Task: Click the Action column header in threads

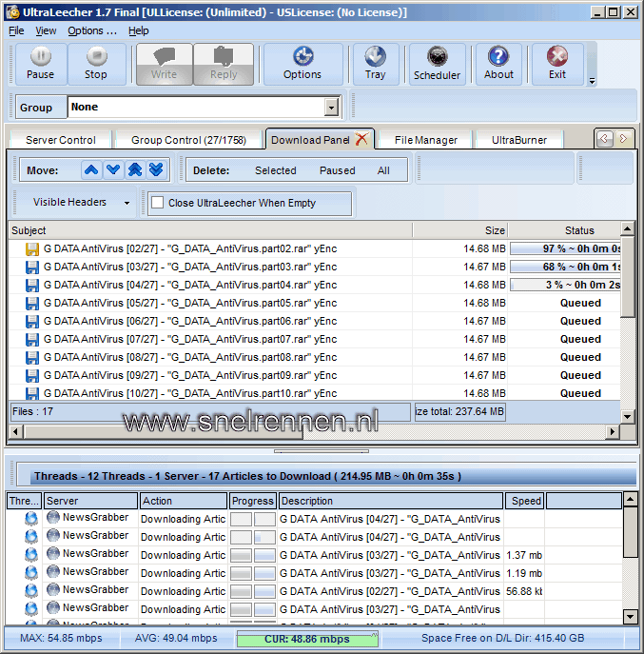Action: point(184,501)
